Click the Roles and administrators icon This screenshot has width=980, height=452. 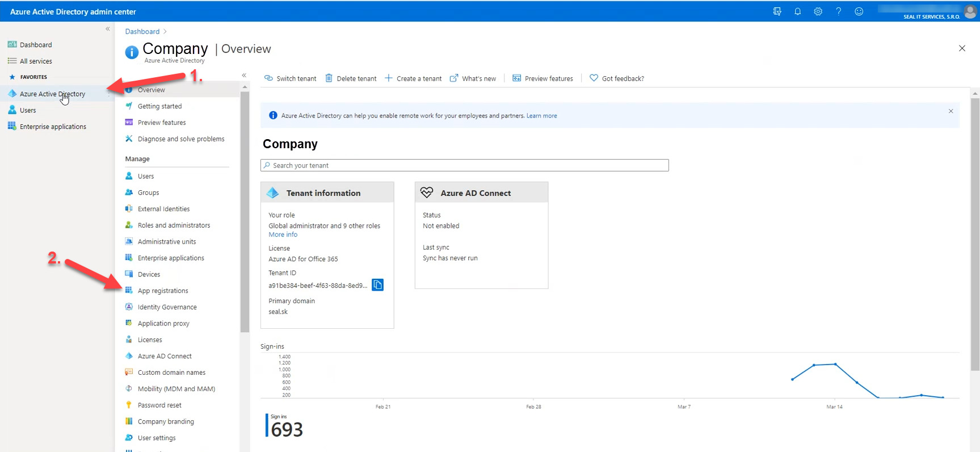129,225
